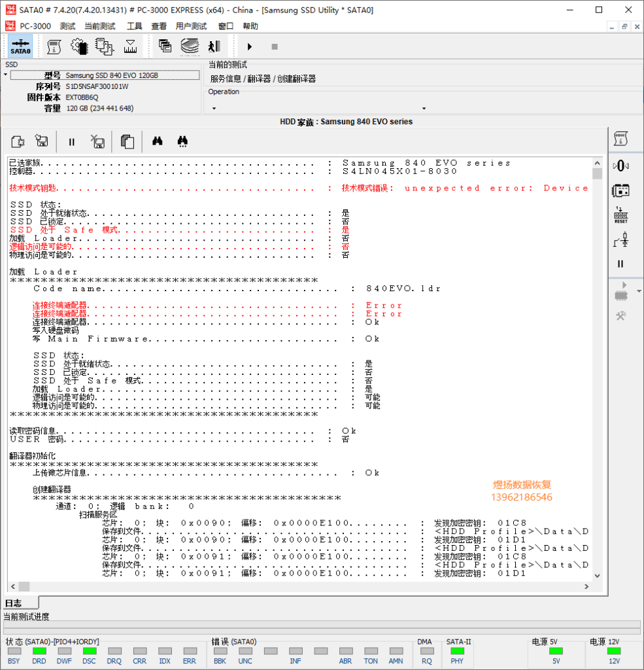Click the serial number S1D5NSAF300101W
This screenshot has width=644, height=670.
point(97,86)
